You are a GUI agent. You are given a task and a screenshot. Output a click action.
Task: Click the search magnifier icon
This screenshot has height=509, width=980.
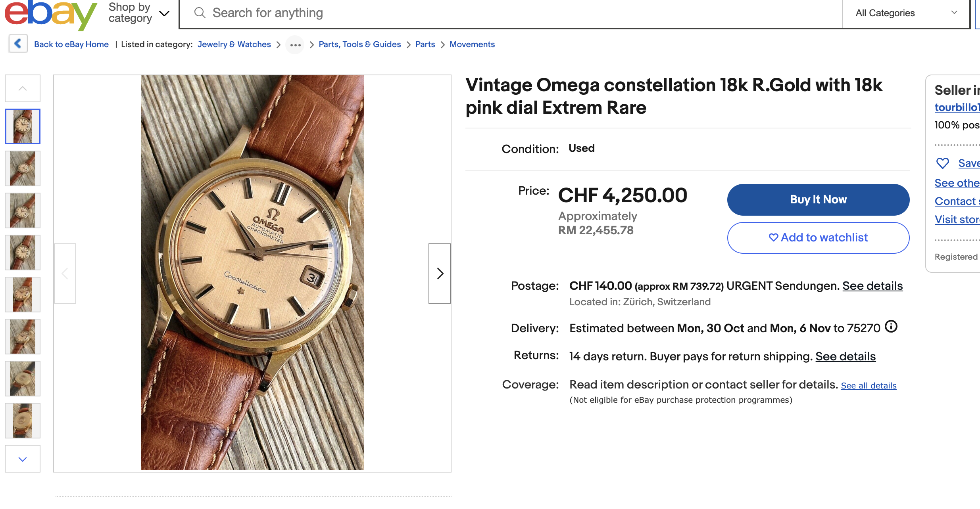coord(200,13)
